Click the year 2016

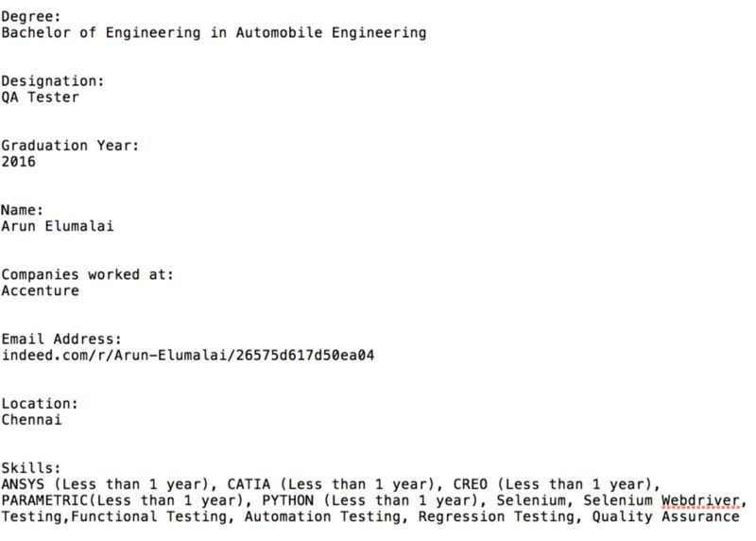coord(18,162)
